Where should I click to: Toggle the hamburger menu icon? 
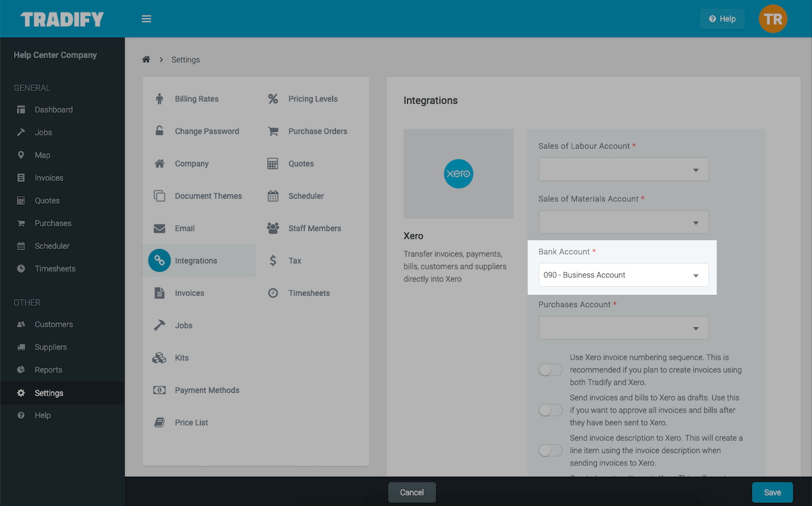click(147, 19)
